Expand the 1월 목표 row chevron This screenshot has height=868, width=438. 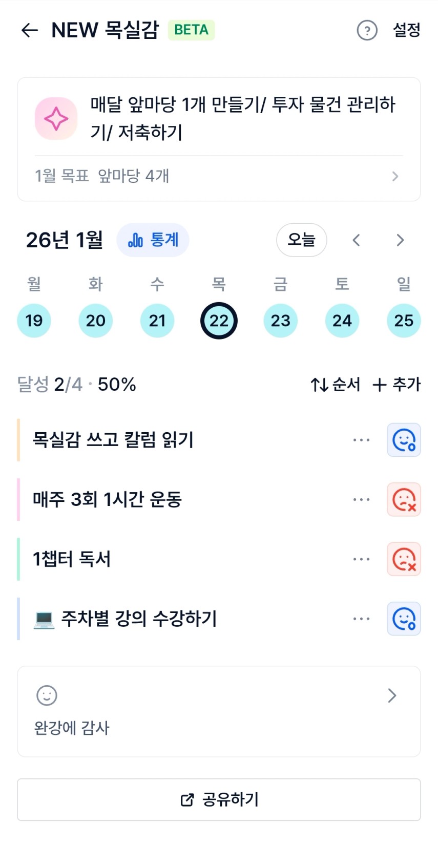click(395, 176)
